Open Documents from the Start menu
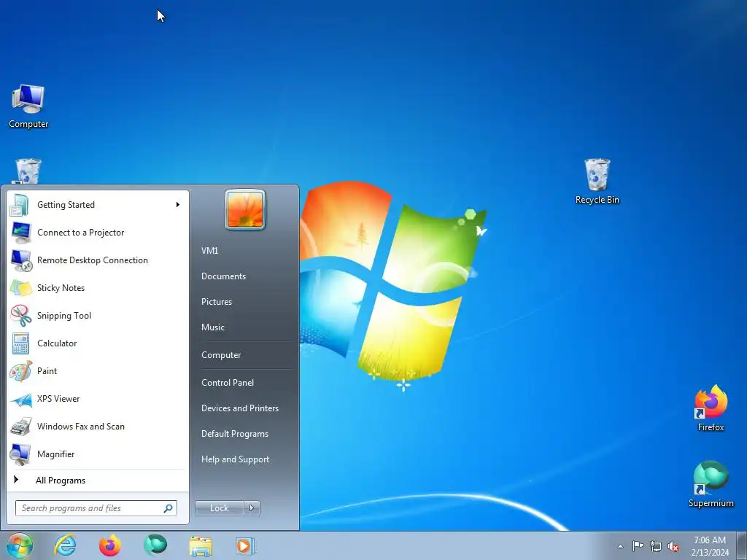This screenshot has height=560, width=747. [x=223, y=276]
